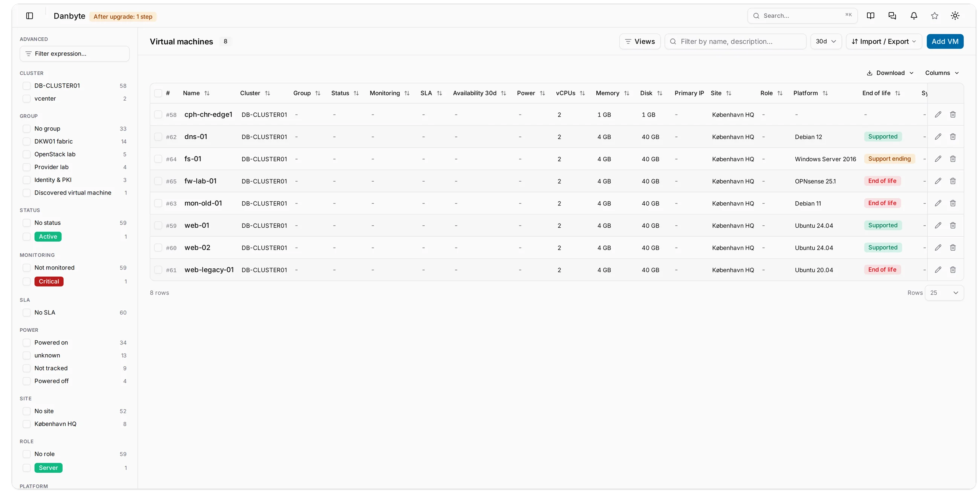Open the notifications bell
Screen dimensions: 980x493
(914, 15)
